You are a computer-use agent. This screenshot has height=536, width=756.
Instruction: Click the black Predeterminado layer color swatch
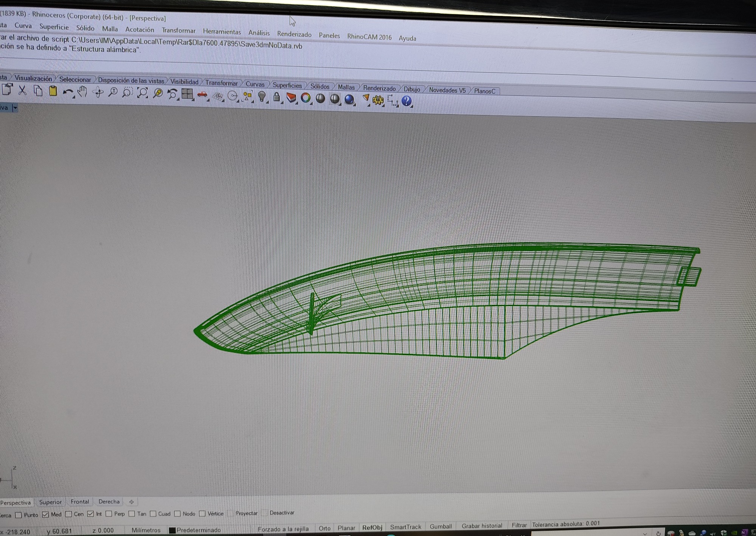tap(172, 530)
